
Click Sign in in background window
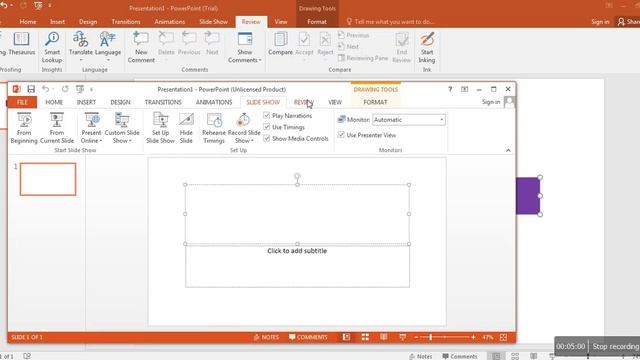tap(600, 22)
